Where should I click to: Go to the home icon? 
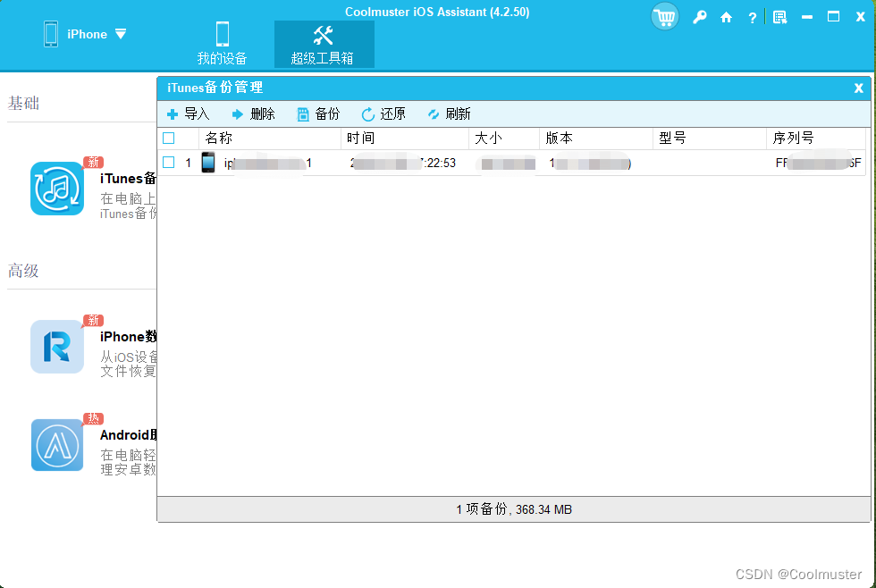(x=726, y=17)
